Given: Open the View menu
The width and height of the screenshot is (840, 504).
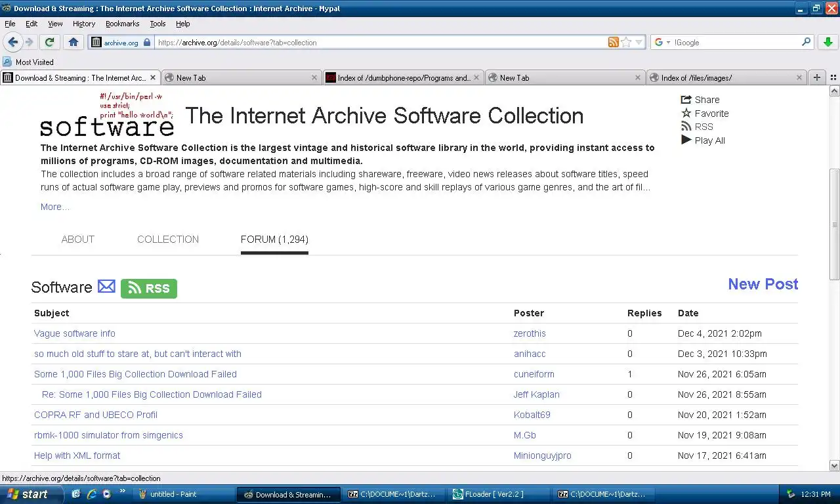Looking at the screenshot, I should click(x=55, y=24).
